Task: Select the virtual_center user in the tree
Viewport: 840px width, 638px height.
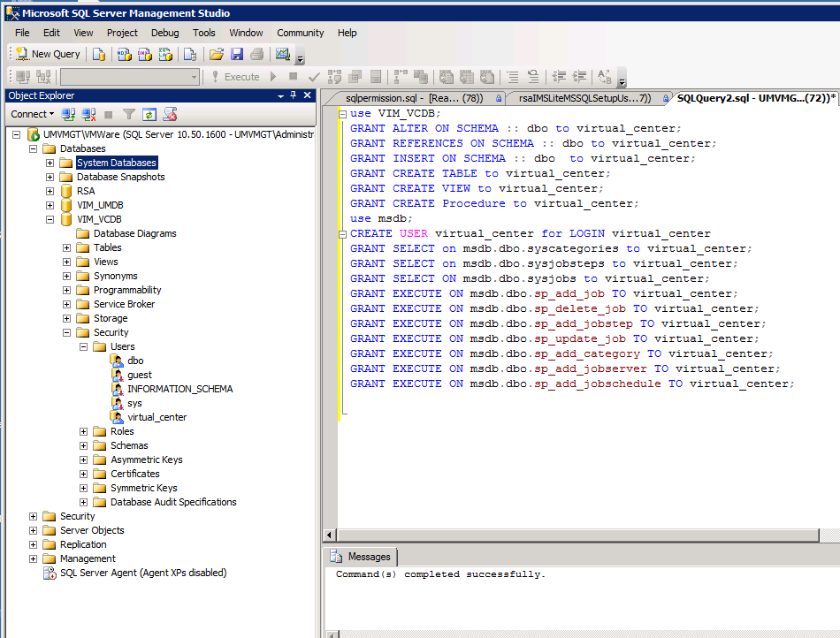Action: (x=157, y=417)
